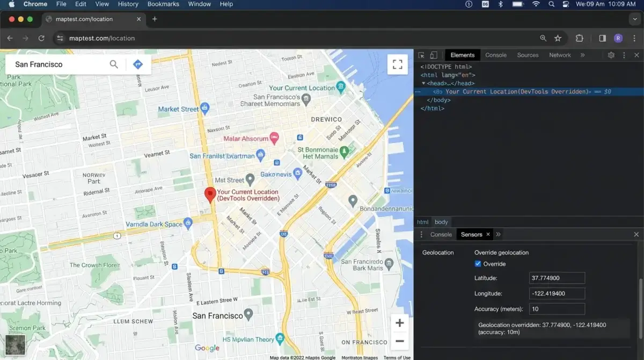Zoom out the map with minus button
The height and width of the screenshot is (360, 644).
click(x=399, y=341)
